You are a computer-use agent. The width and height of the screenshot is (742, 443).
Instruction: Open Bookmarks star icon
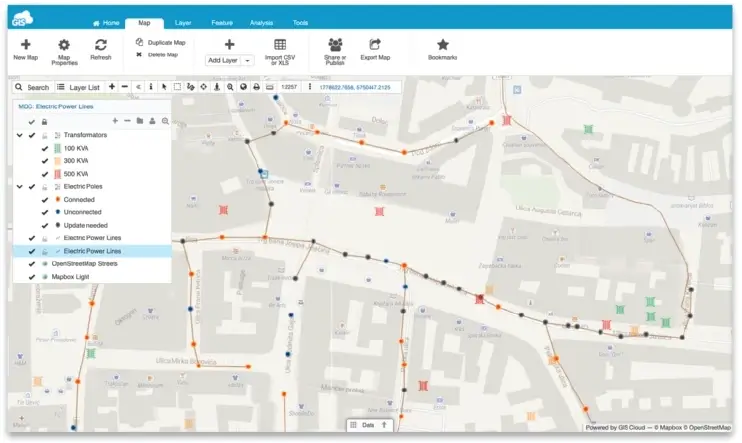443,45
